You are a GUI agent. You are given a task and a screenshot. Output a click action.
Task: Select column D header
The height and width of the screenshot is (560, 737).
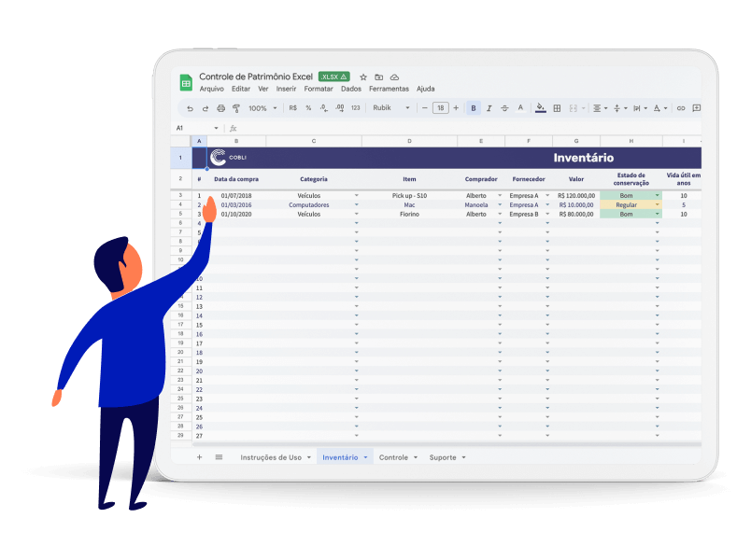[409, 141]
